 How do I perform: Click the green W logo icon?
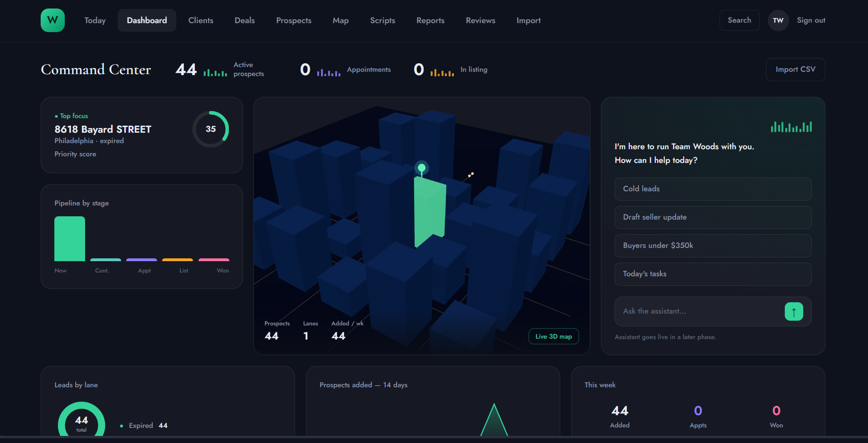52,20
